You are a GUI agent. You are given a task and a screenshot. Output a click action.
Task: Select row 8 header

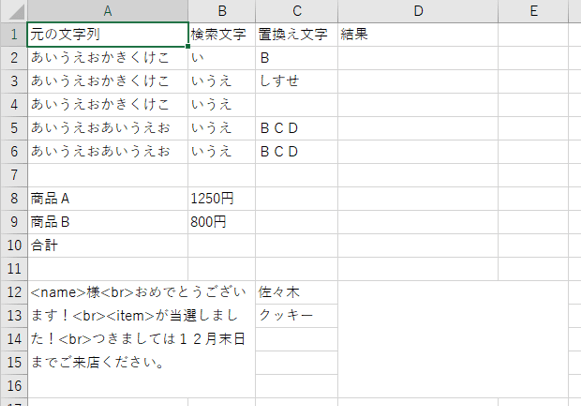pos(14,199)
